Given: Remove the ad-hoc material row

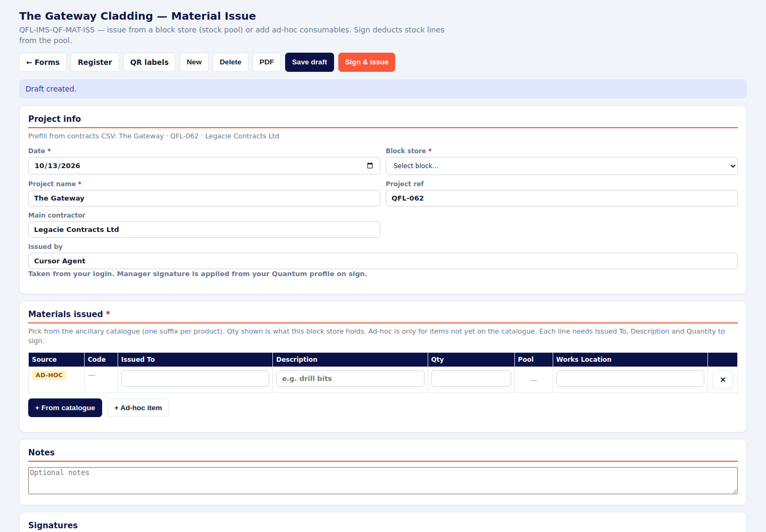Looking at the screenshot, I should coord(722,380).
